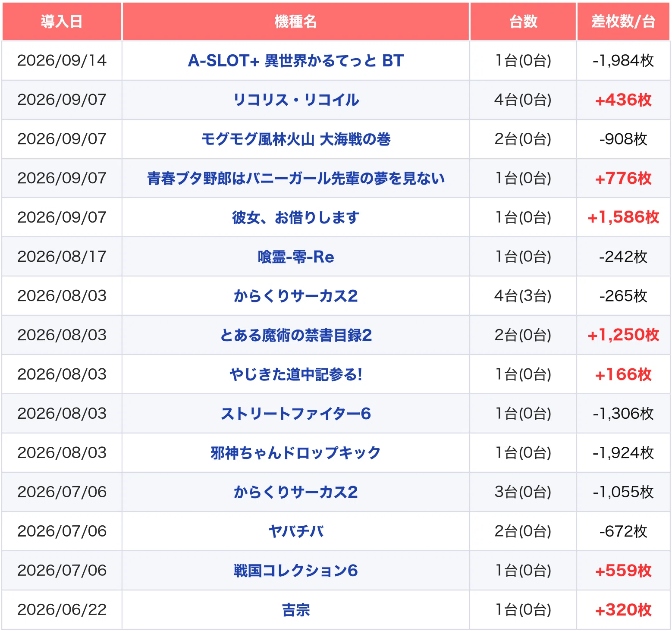This screenshot has height=631, width=672.
Task: Select the 彼女、お借りします machine link
Action: pyautogui.click(x=296, y=218)
